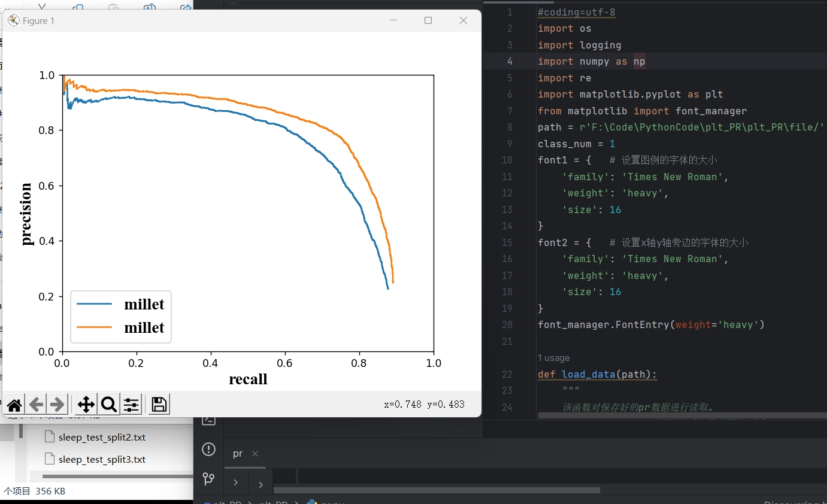Select sleep_test_split3.txt file icon

[x=50, y=459]
